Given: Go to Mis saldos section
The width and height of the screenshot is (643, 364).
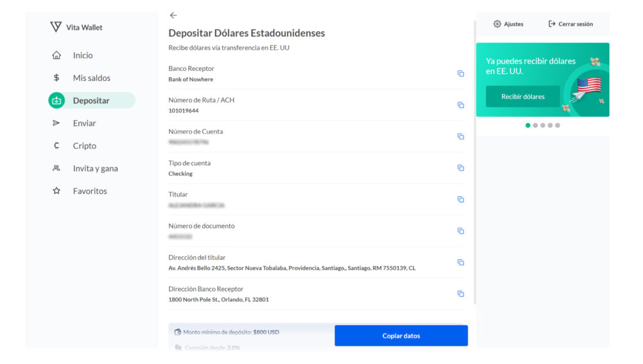Looking at the screenshot, I should [91, 78].
